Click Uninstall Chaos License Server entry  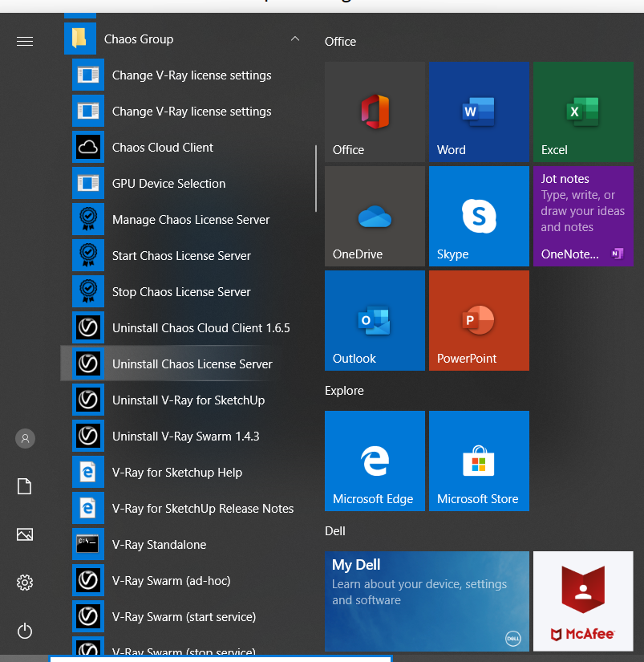point(192,364)
